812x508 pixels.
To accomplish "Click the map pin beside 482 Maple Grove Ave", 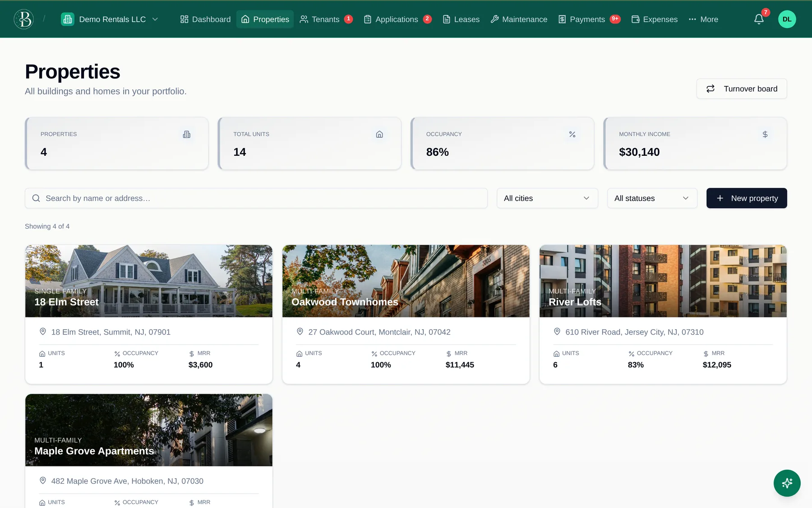I will click(43, 481).
